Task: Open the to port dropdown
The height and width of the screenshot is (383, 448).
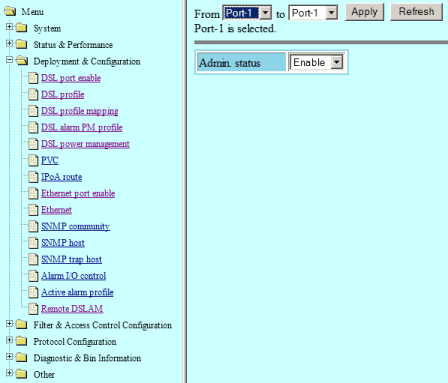Action: coord(313,13)
